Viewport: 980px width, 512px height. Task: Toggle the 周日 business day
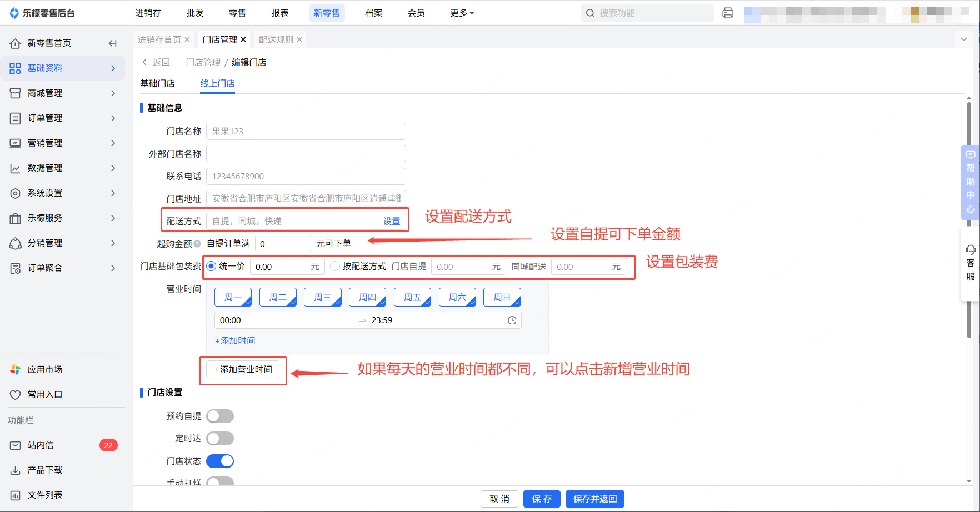[x=502, y=298]
